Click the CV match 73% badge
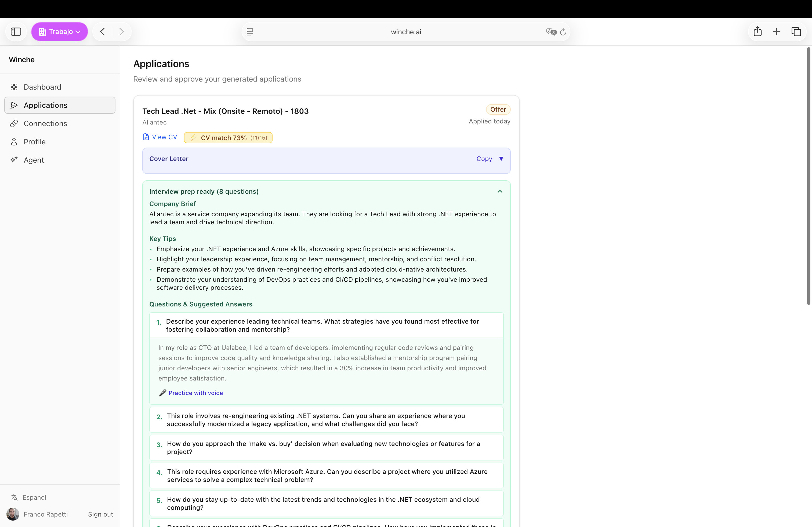The image size is (812, 527). click(x=228, y=138)
